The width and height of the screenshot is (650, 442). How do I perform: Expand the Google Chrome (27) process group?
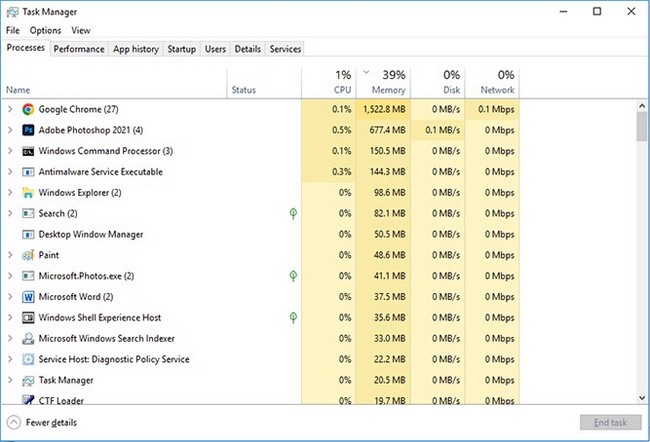pos(10,109)
